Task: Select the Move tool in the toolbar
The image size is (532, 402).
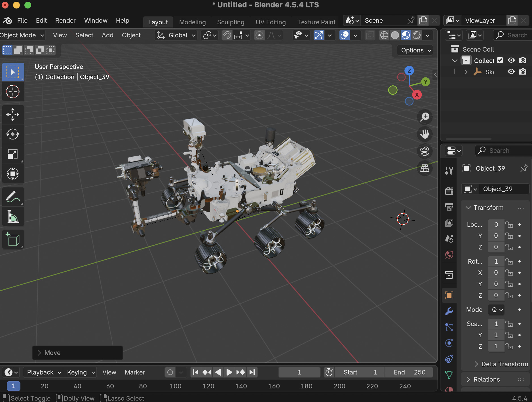Action: [13, 114]
